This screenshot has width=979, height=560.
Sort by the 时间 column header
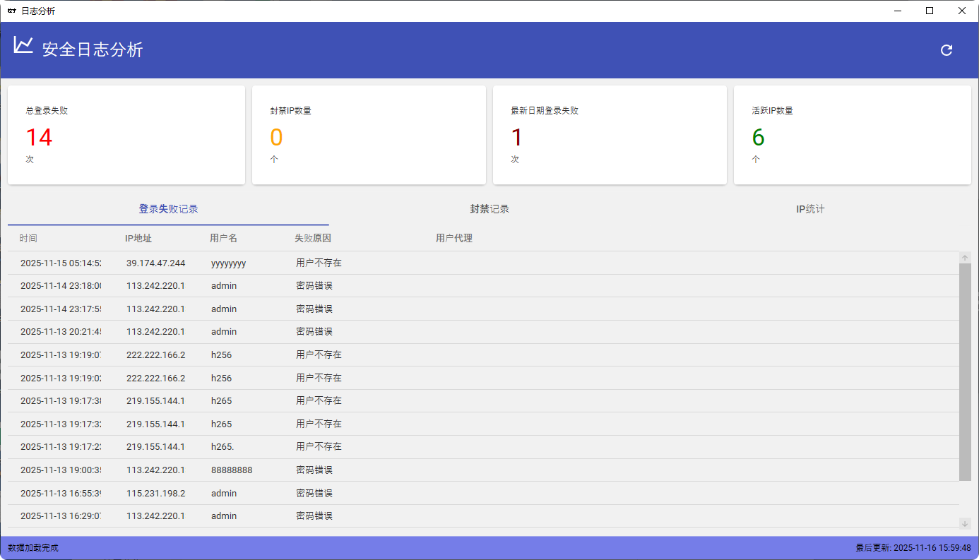28,238
